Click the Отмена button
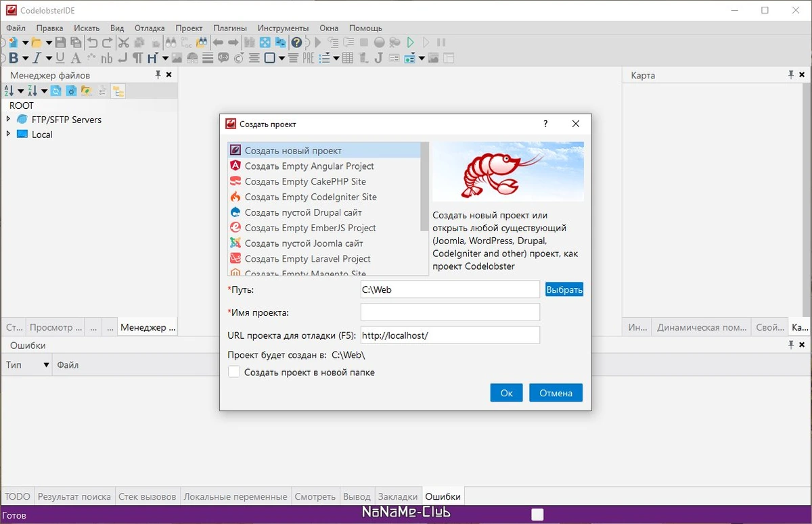812x524 pixels. (x=556, y=393)
